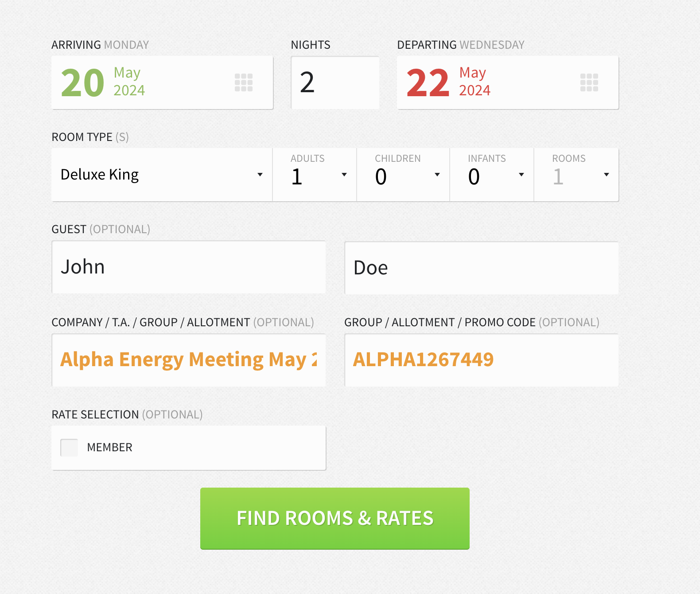Open the Children count dropdown
The width and height of the screenshot is (700, 594).
(437, 175)
